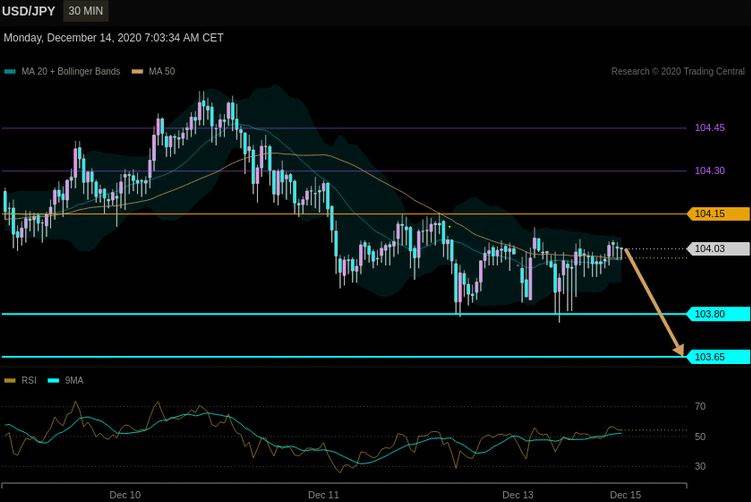Select the '9MA' indicator label
The image size is (751, 502).
74,380
